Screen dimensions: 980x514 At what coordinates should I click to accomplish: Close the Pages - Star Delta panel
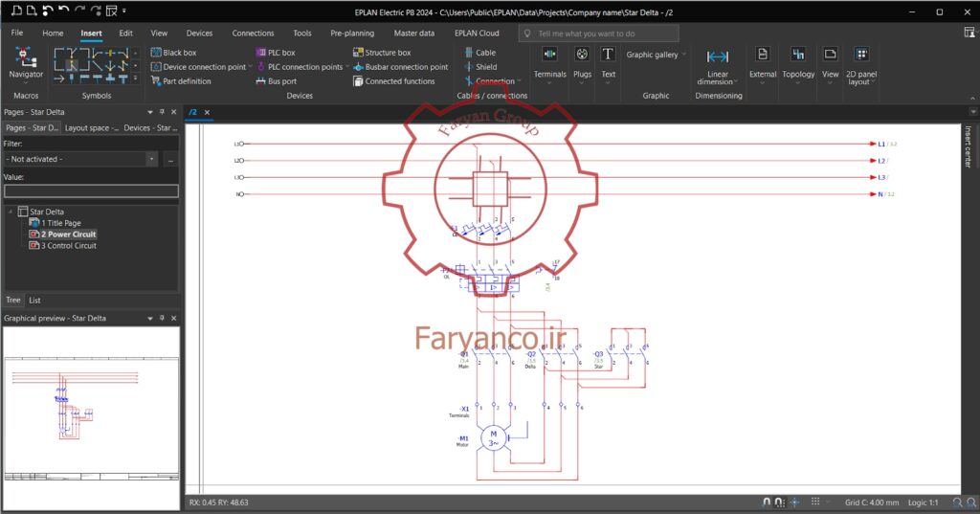[174, 112]
